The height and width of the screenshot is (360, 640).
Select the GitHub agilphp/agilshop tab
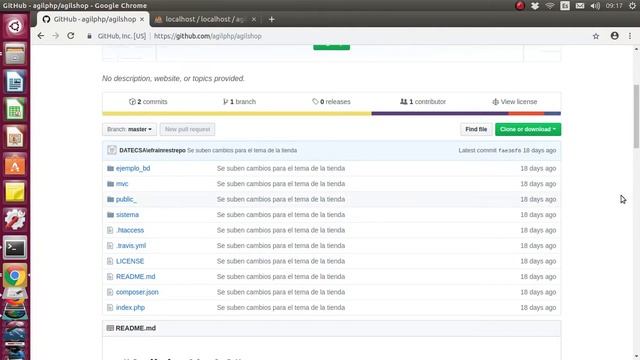[94, 19]
